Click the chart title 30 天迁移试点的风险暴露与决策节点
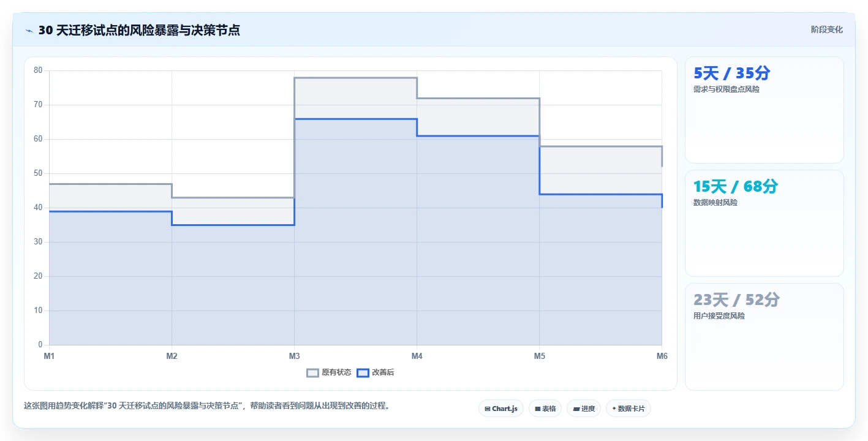Image resolution: width=868 pixels, height=441 pixels. pyautogui.click(x=139, y=31)
